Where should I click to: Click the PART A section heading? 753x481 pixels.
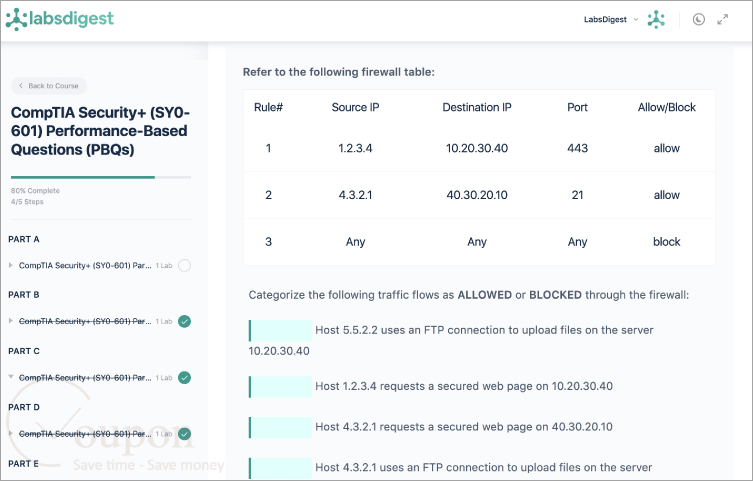[24, 239]
